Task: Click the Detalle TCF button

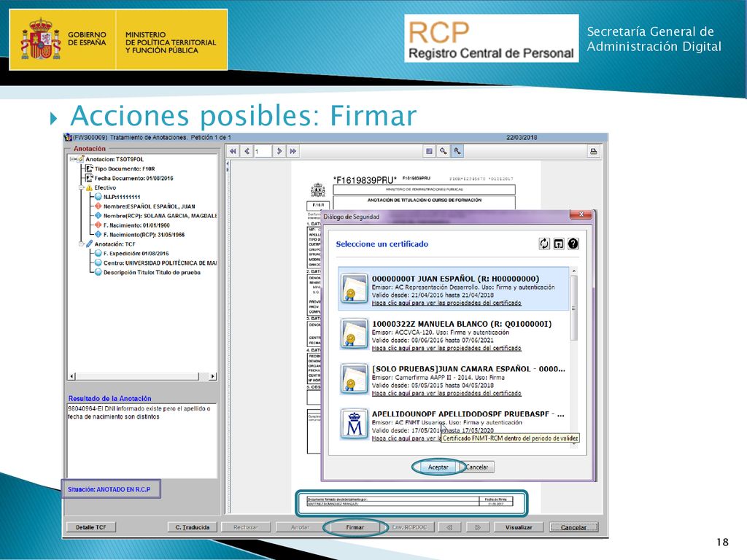Action: coord(91,527)
